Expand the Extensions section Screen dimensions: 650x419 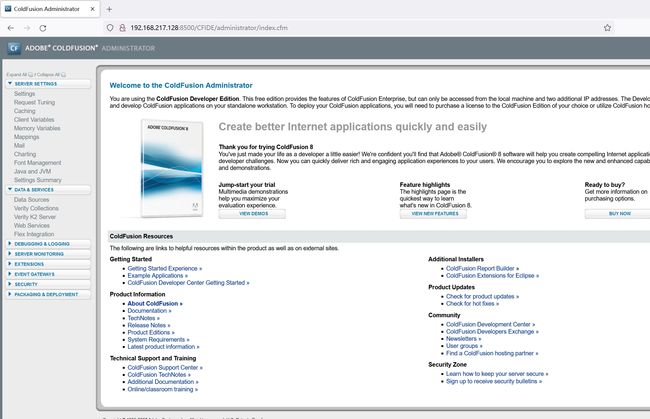48,264
